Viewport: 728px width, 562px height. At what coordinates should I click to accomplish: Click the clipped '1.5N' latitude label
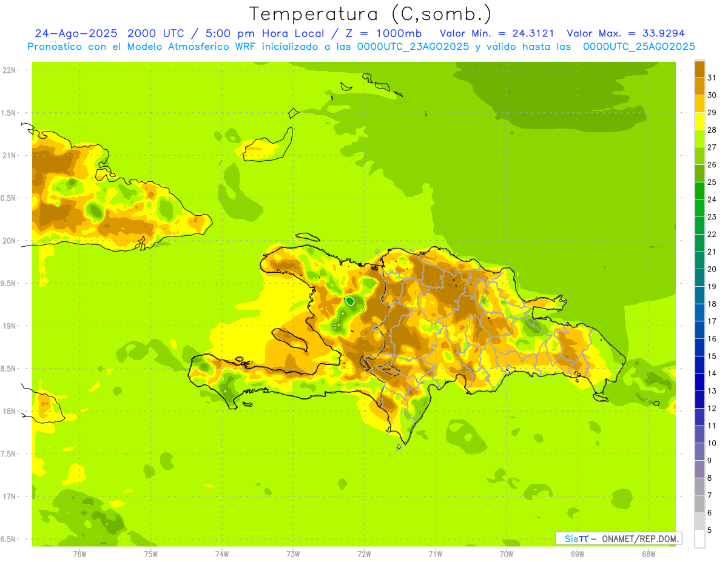8,113
